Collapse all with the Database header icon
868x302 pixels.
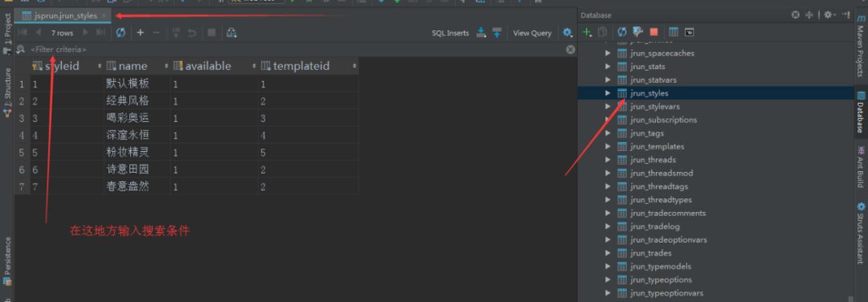point(809,15)
